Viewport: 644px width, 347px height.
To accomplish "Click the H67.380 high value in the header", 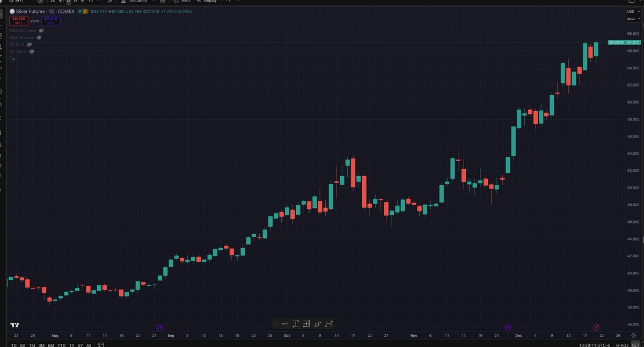I will pyautogui.click(x=116, y=11).
